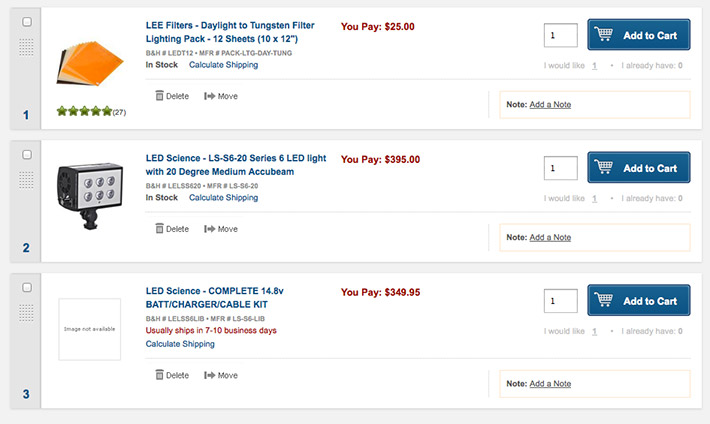This screenshot has height=424, width=710.
Task: Move the 14.8v battery charger kit
Action: [x=221, y=375]
